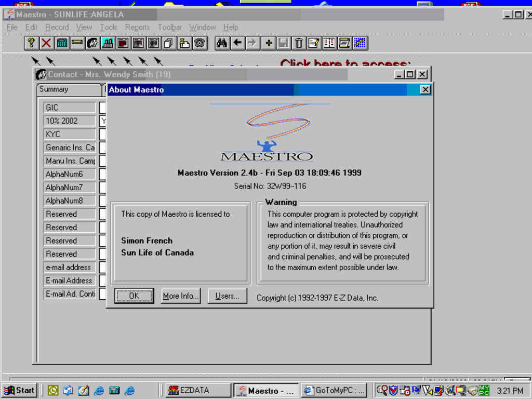Image resolution: width=532 pixels, height=399 pixels.
Task: Open the Toolbar menu
Action: pyautogui.click(x=170, y=27)
